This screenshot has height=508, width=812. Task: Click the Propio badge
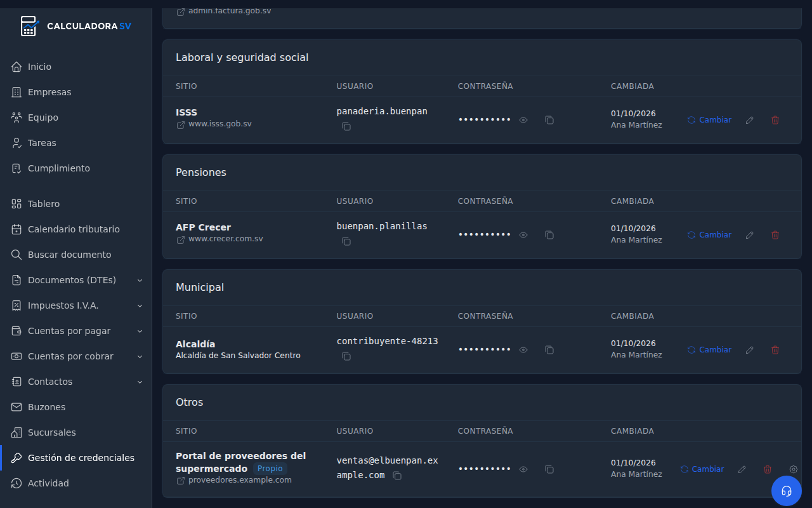point(270,469)
